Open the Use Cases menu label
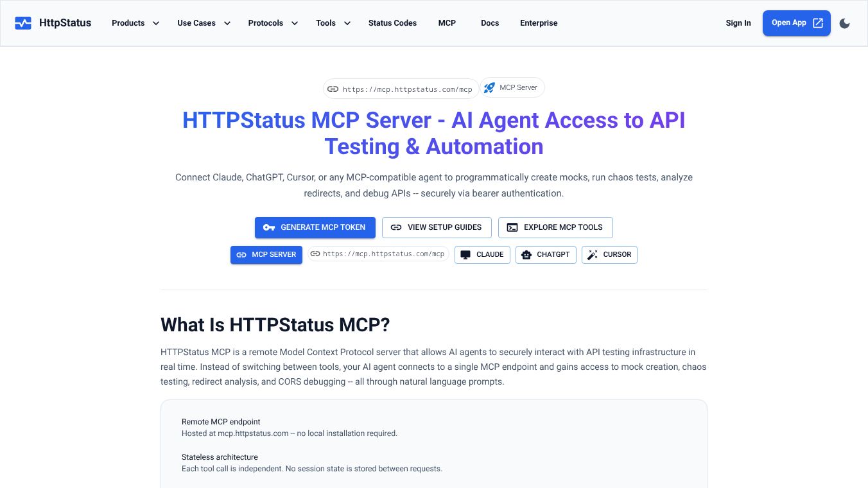 196,23
